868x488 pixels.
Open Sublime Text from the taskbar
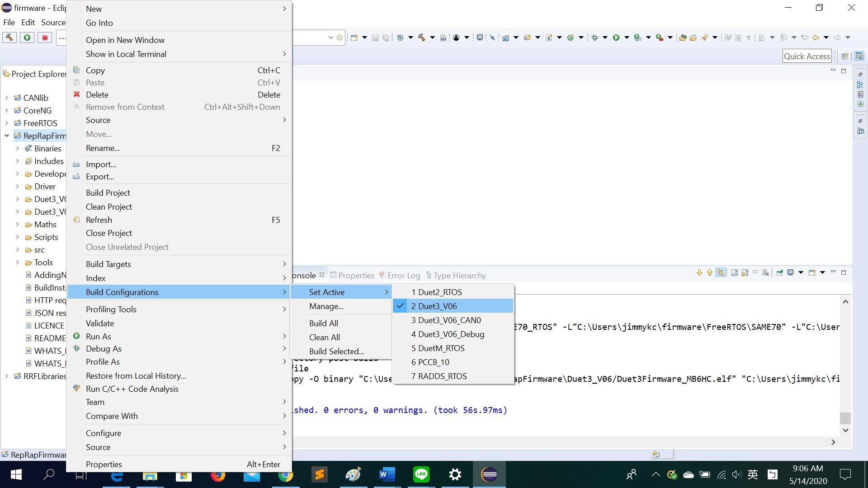coord(320,474)
